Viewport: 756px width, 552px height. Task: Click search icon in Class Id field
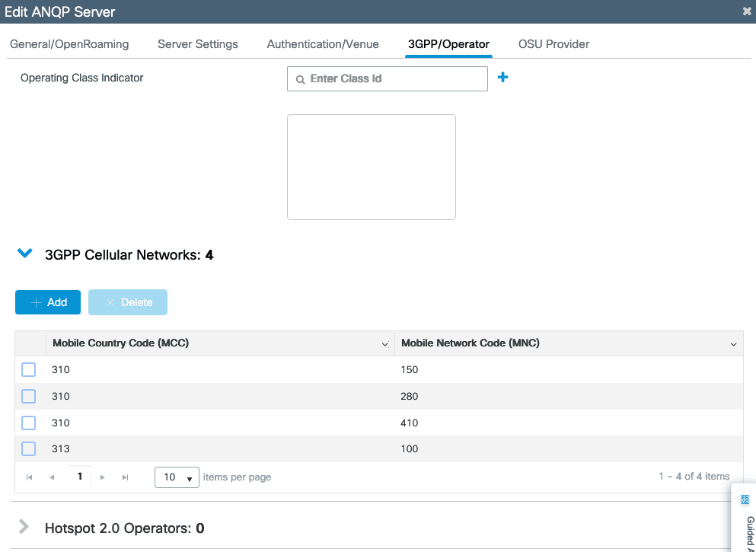(x=299, y=79)
